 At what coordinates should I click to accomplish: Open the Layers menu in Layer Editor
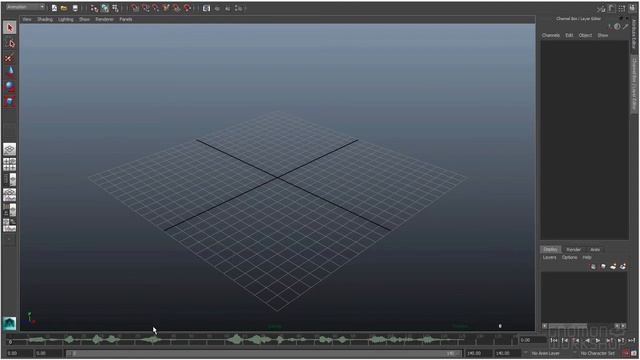pos(549,258)
